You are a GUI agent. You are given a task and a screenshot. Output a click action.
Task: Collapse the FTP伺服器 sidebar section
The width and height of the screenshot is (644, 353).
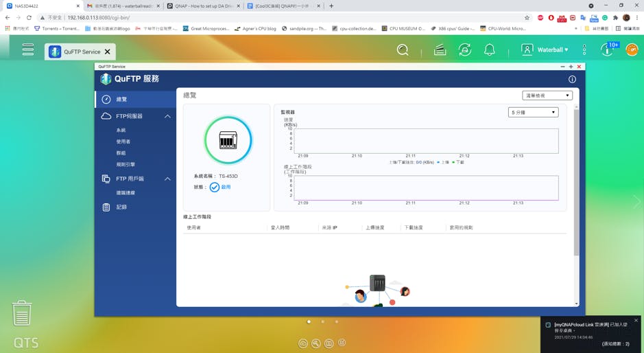tap(167, 116)
